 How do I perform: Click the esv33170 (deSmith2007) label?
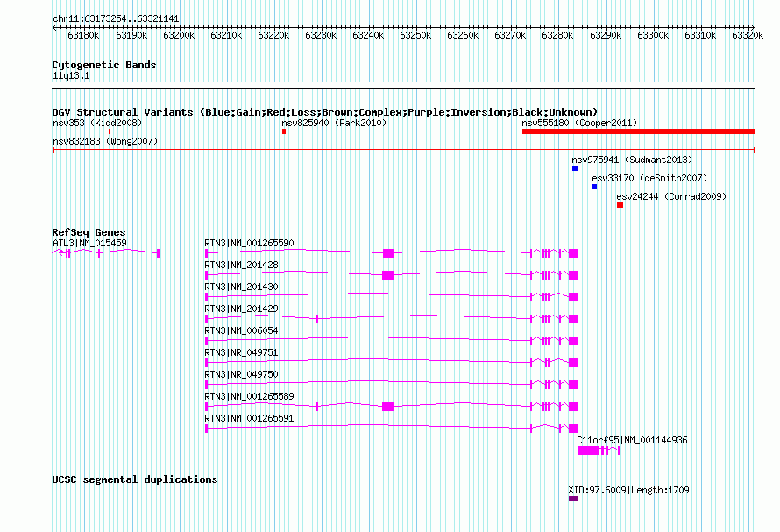649,178
